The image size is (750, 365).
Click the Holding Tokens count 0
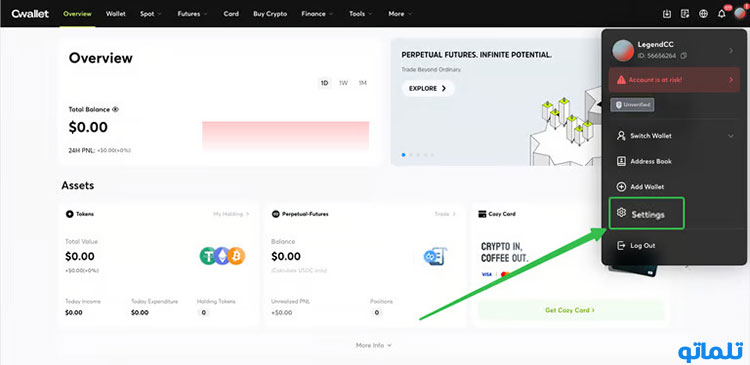coord(203,313)
